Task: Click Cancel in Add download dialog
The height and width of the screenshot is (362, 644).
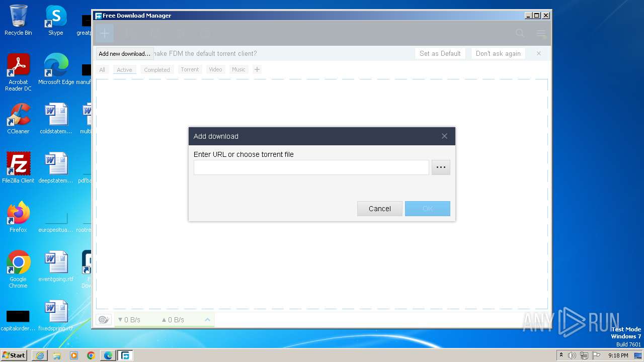Action: coord(380,209)
